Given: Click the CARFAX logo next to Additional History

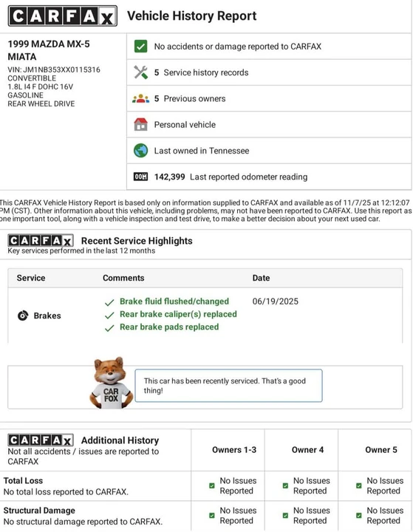Looking at the screenshot, I should click(41, 440).
